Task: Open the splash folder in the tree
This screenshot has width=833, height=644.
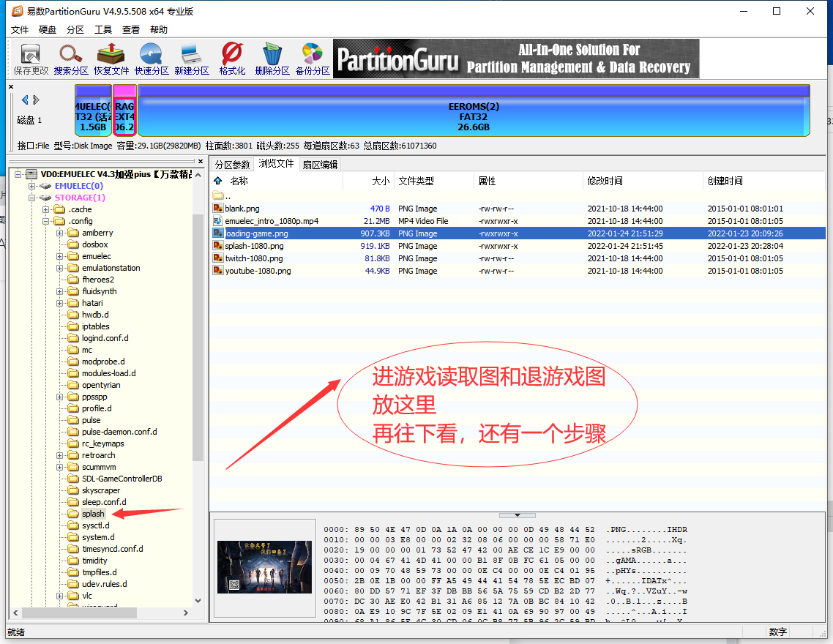Action: pos(93,514)
